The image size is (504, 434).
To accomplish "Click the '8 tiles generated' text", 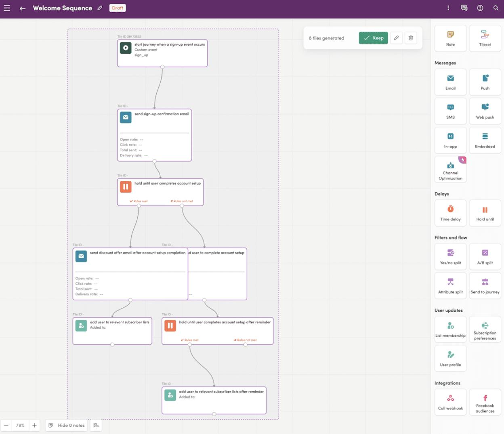I will click(x=326, y=38).
